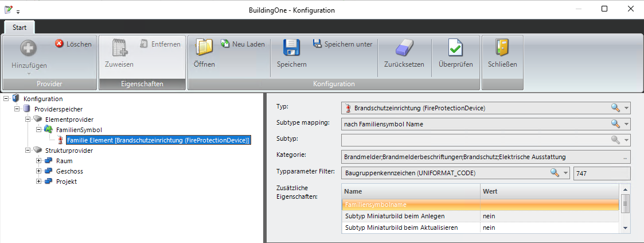Reset configuration with Zurücksetzen eraser icon

pos(404,48)
